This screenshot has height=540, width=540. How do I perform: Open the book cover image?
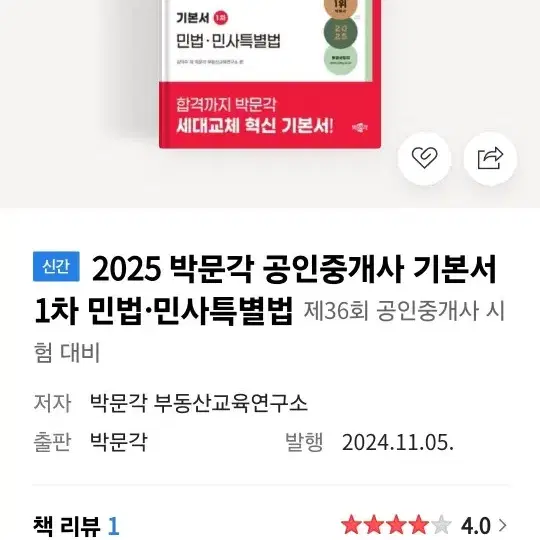pos(270,74)
